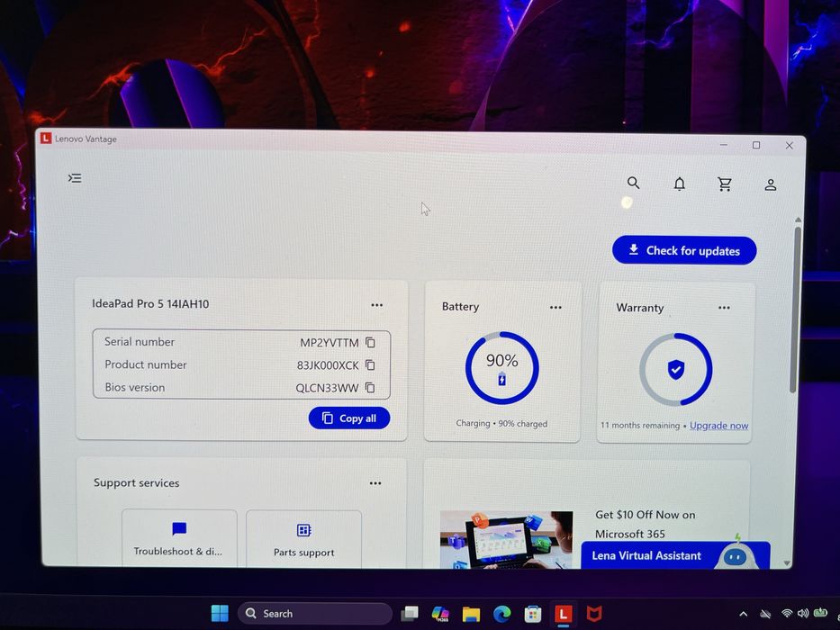840x630 pixels.
Task: Open the navigation menu (hamburger) icon
Action: [75, 178]
